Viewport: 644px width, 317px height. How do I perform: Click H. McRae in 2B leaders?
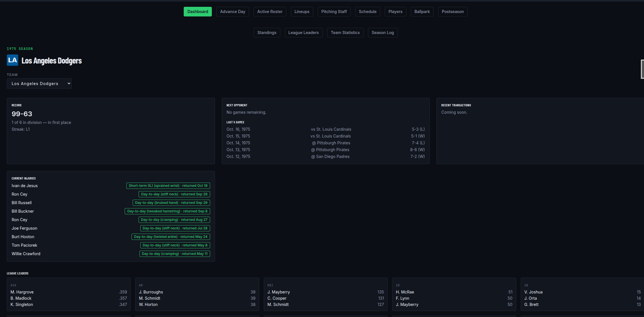tap(405, 292)
